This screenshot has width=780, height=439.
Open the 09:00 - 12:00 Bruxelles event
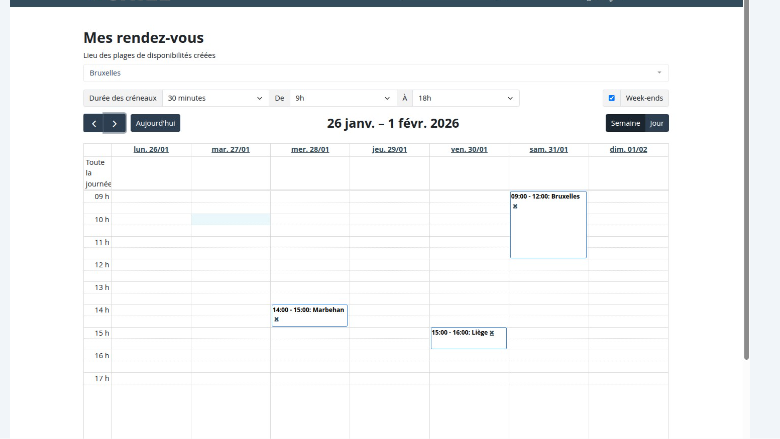548,230
